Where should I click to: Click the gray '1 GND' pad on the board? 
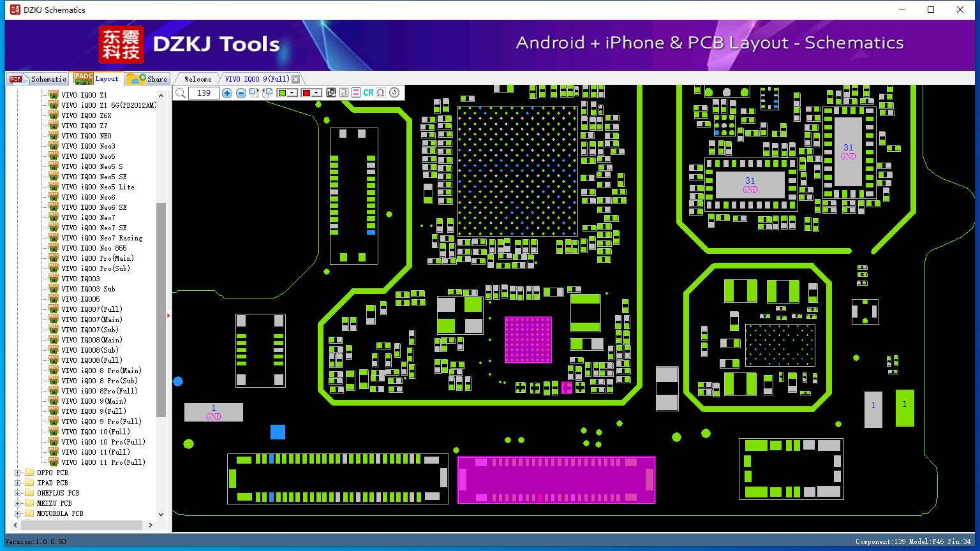pos(214,412)
